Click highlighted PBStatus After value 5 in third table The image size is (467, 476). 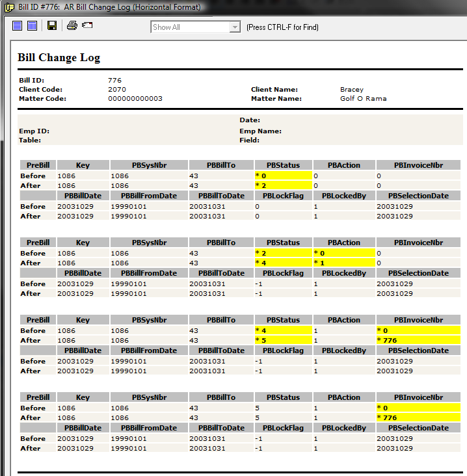(284, 340)
